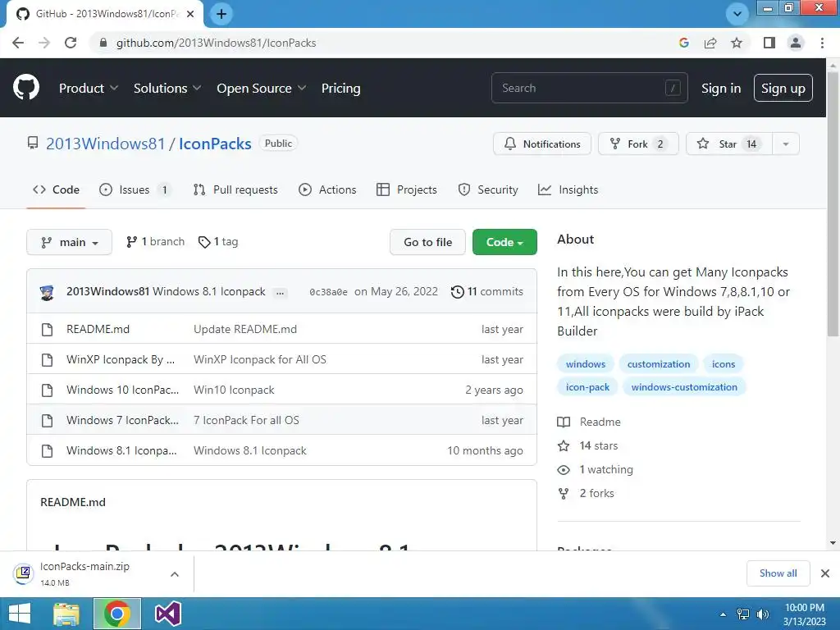Click the 1 branch link

(x=155, y=242)
